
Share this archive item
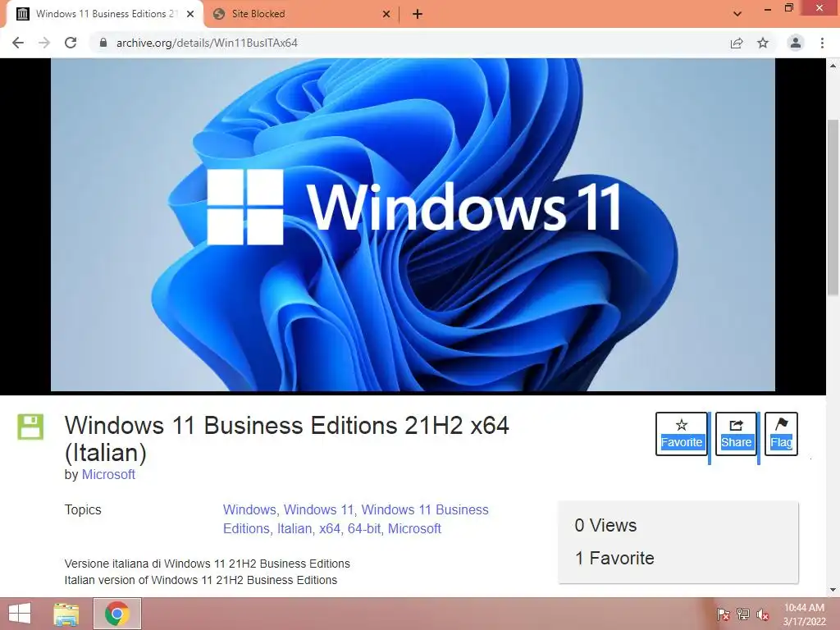click(x=736, y=434)
